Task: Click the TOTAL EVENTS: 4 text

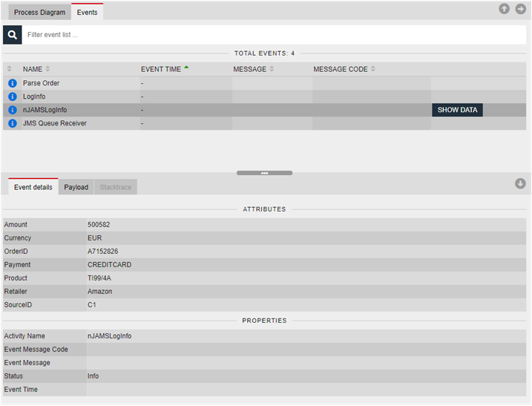Action: pyautogui.click(x=264, y=53)
